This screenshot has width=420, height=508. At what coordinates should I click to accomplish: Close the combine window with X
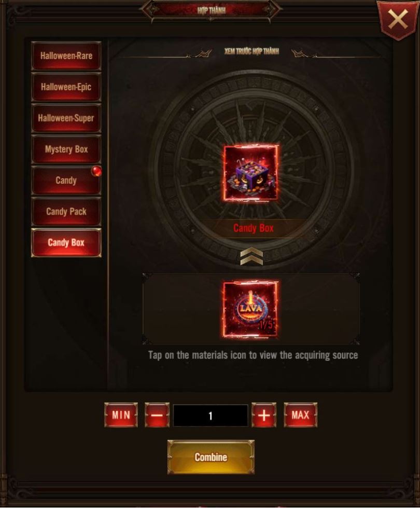pos(398,19)
